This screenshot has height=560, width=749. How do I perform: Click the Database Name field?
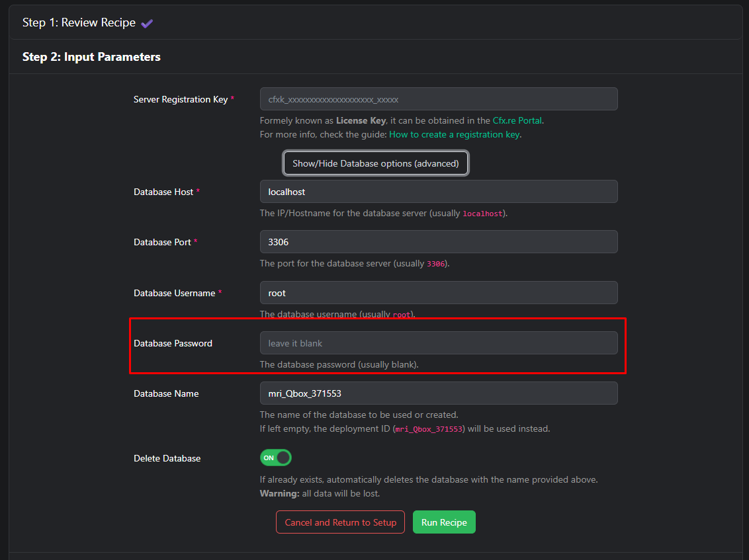coord(438,393)
